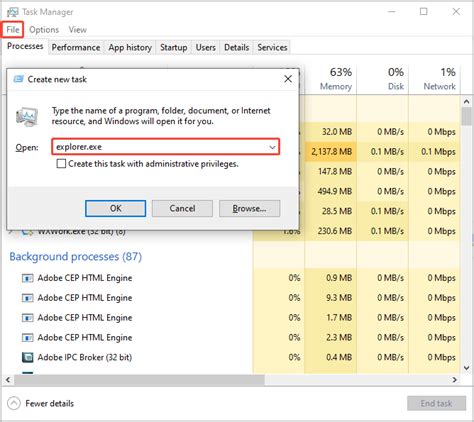Open the Open field dropdown arrow
Viewport: 474px width, 422px height.
click(x=272, y=147)
